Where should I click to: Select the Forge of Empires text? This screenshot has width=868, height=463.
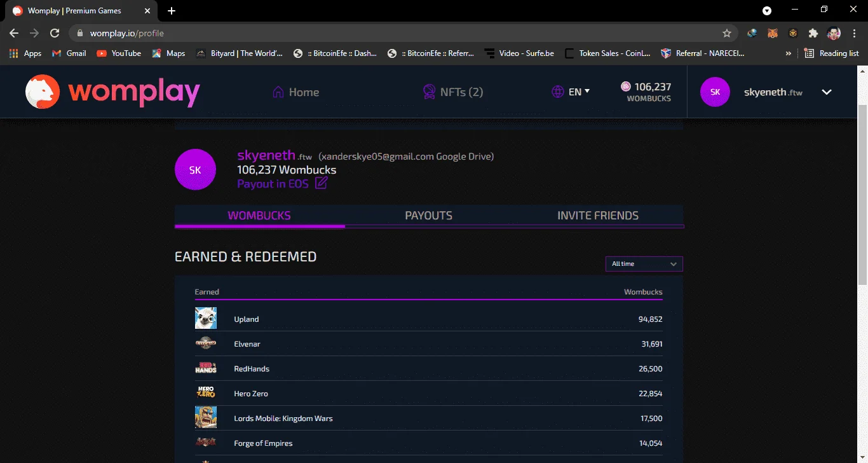[263, 443]
